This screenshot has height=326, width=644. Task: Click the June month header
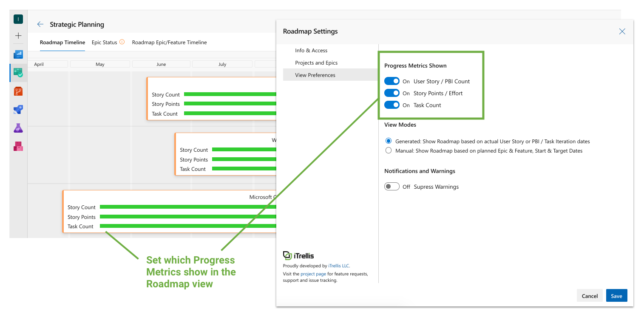point(161,64)
